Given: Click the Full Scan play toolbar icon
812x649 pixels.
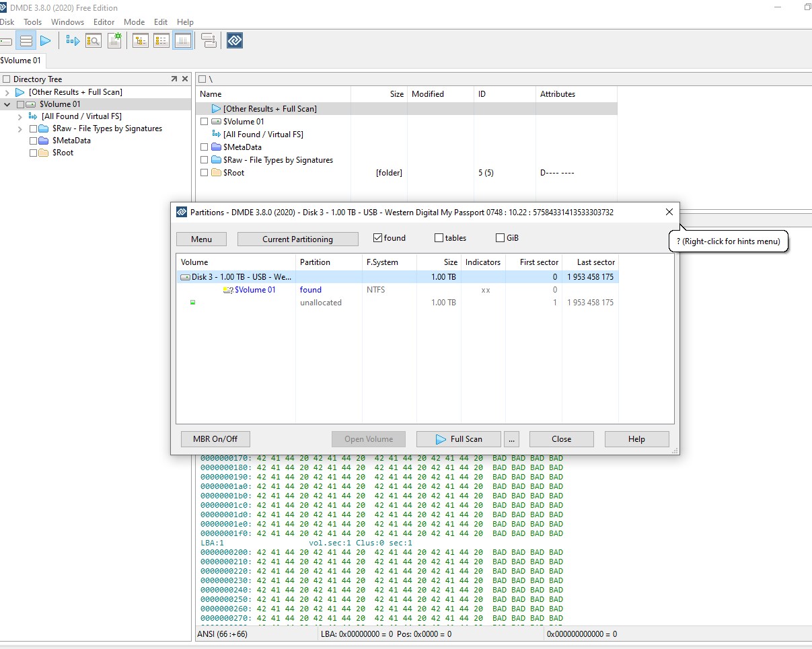Looking at the screenshot, I should pos(45,41).
